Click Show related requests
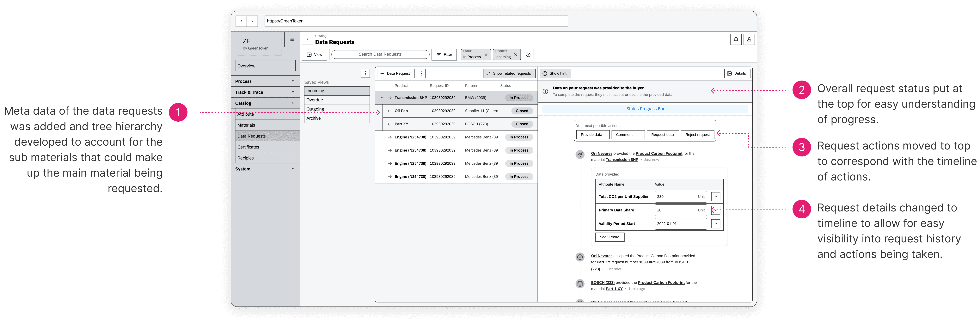This screenshot has width=980, height=322. tap(509, 73)
